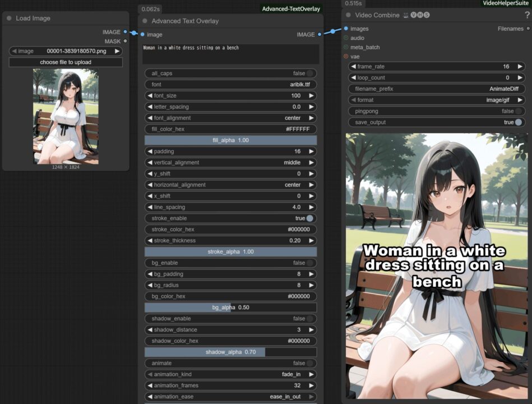
Task: Click the overlay text input box
Action: pyautogui.click(x=231, y=54)
